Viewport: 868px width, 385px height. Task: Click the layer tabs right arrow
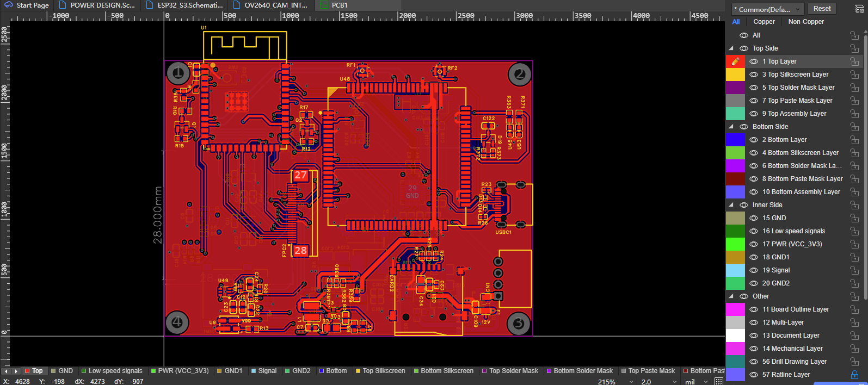[16, 371]
